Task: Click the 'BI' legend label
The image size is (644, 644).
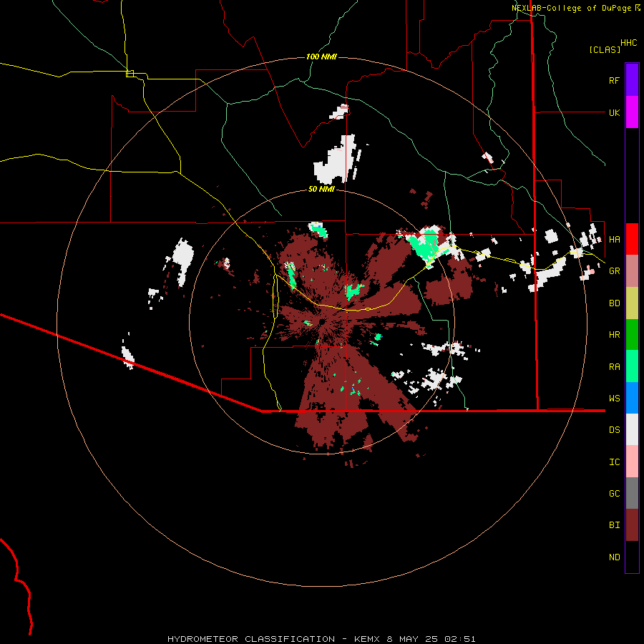Action: [x=614, y=525]
